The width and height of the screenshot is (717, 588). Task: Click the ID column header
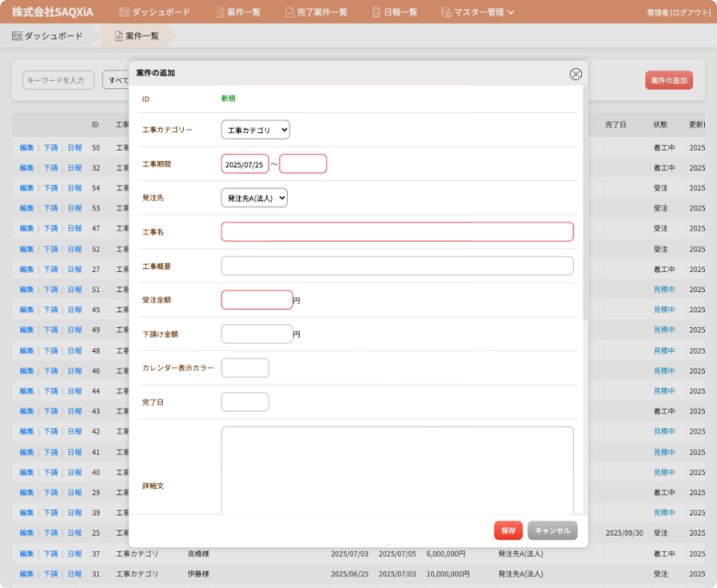click(95, 124)
